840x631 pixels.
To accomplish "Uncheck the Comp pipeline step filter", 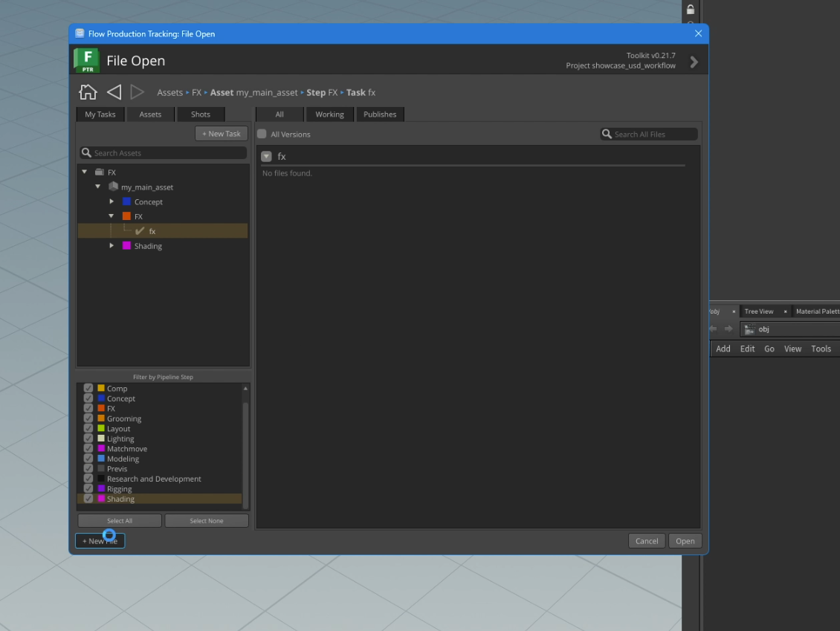I will pos(88,389).
